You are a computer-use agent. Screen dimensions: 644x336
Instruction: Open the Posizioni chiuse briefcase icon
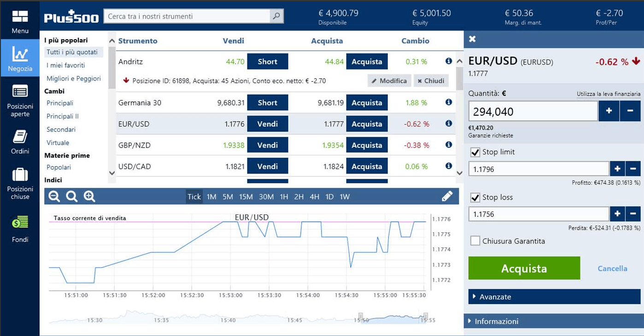pyautogui.click(x=20, y=175)
